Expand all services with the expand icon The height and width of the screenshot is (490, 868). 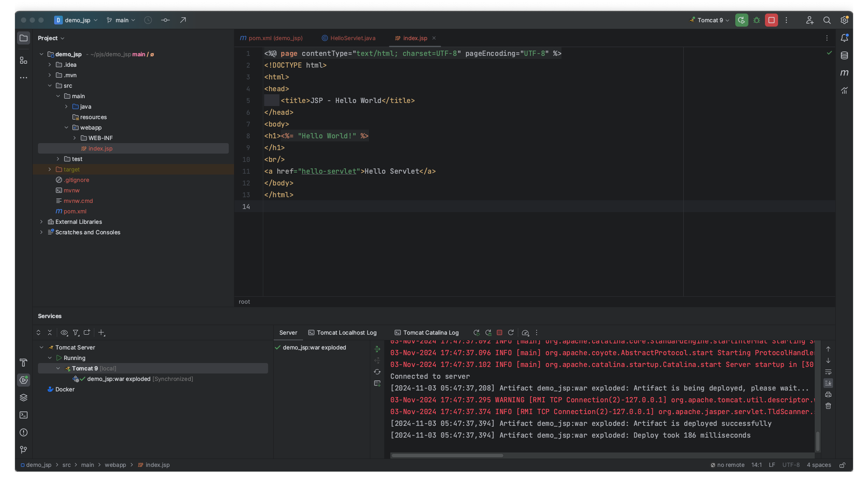[x=38, y=332]
